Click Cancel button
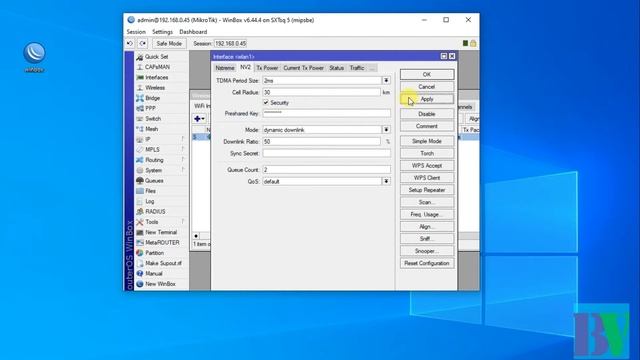The height and width of the screenshot is (360, 640). (x=427, y=87)
